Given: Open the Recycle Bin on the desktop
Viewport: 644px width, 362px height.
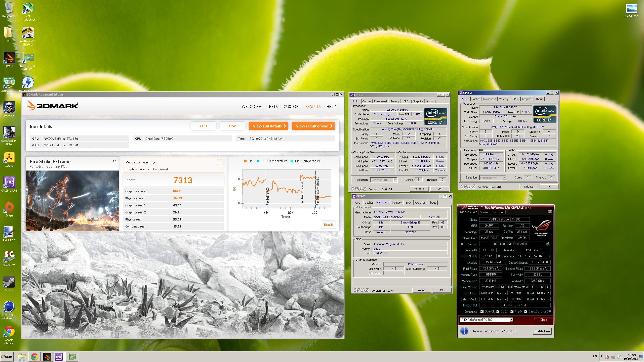Looking at the screenshot, I should point(9,10).
